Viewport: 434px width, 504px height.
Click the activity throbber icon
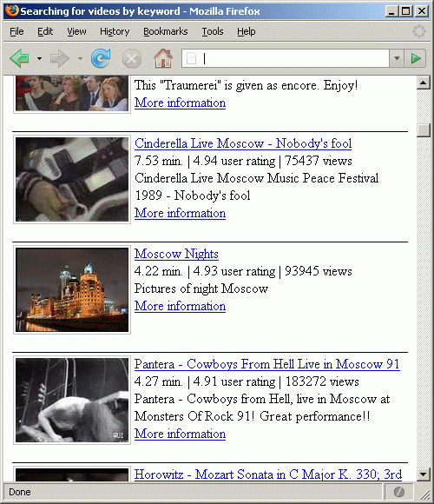[x=419, y=31]
